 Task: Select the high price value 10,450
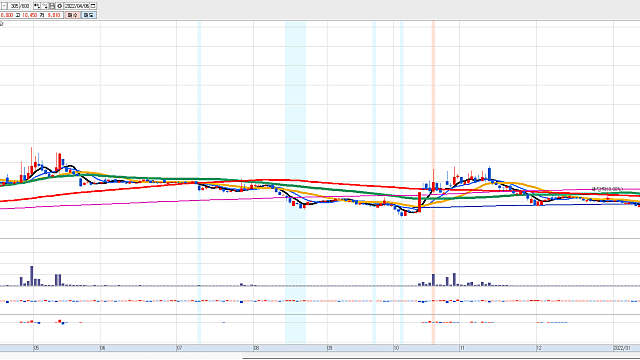[30, 15]
